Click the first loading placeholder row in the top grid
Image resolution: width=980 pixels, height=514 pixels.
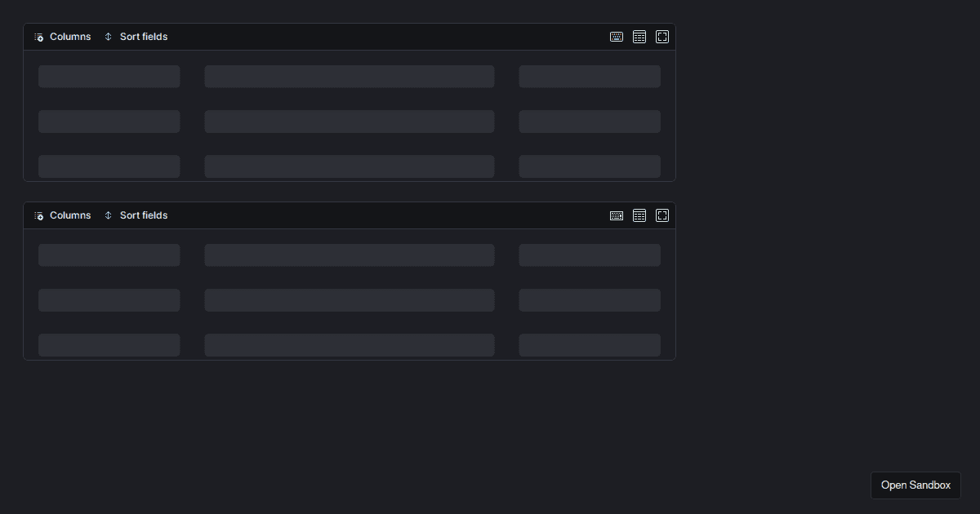coord(109,76)
